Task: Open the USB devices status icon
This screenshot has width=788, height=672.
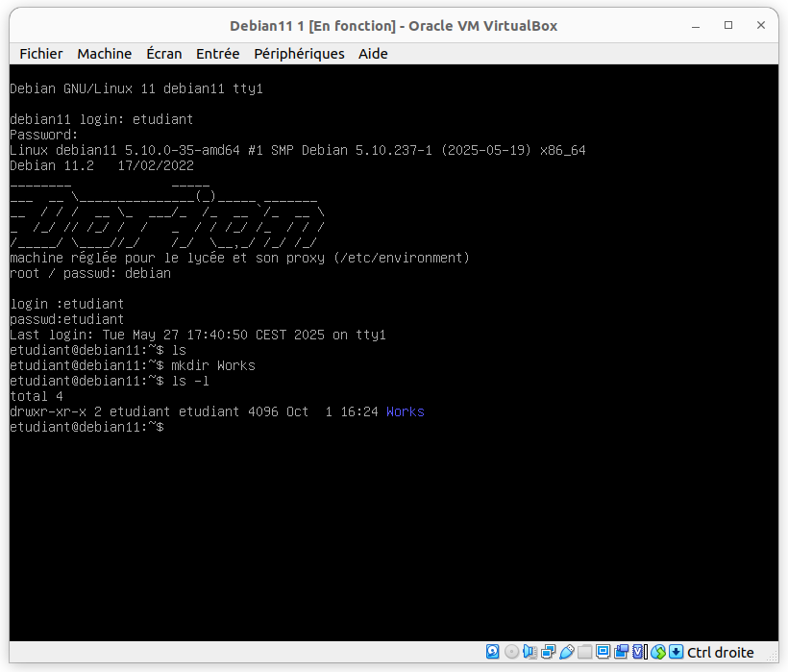Action: [566, 652]
